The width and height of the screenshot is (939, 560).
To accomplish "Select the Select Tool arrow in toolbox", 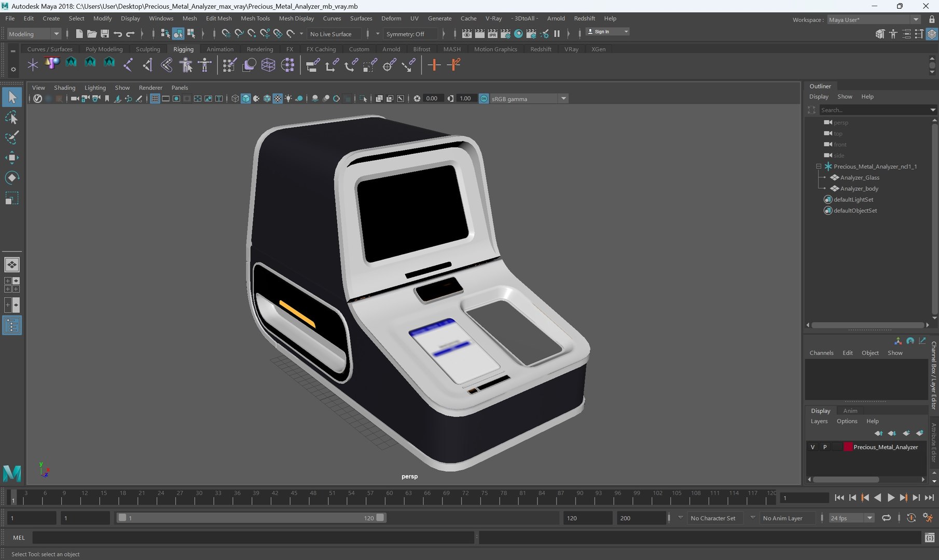I will [x=12, y=97].
